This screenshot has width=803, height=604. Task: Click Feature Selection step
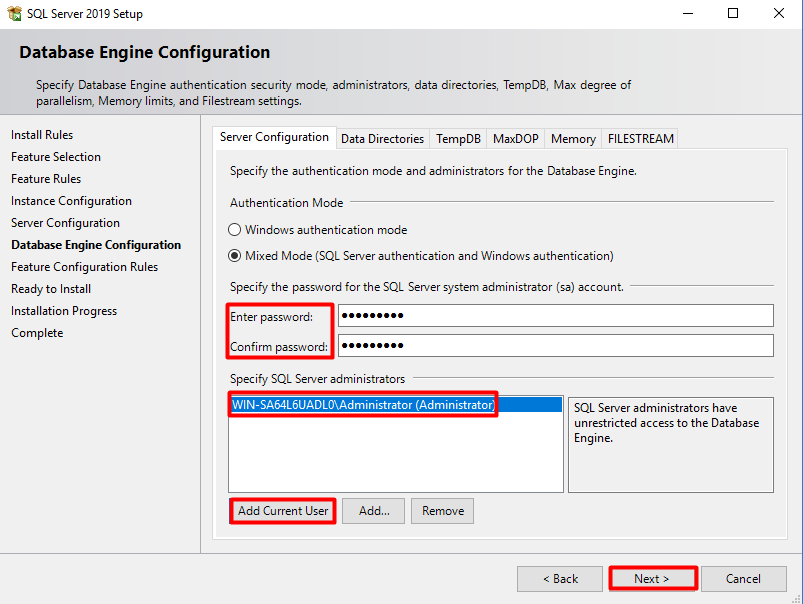click(56, 157)
